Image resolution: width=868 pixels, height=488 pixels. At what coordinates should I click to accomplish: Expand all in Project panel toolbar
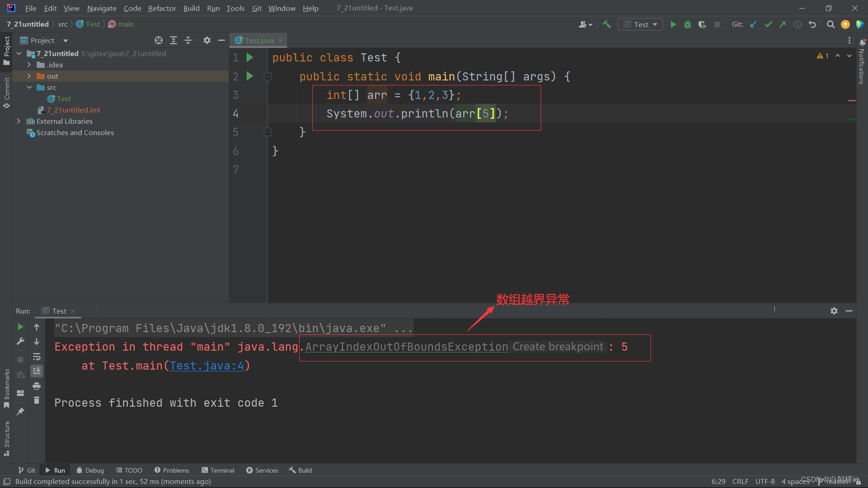point(174,40)
